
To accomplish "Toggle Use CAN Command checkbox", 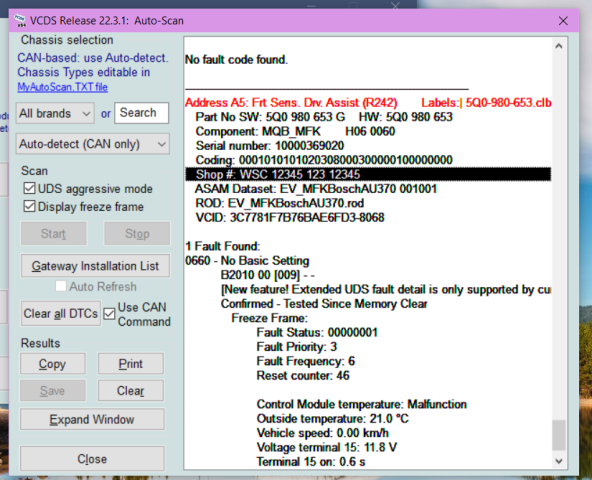I will [x=109, y=314].
